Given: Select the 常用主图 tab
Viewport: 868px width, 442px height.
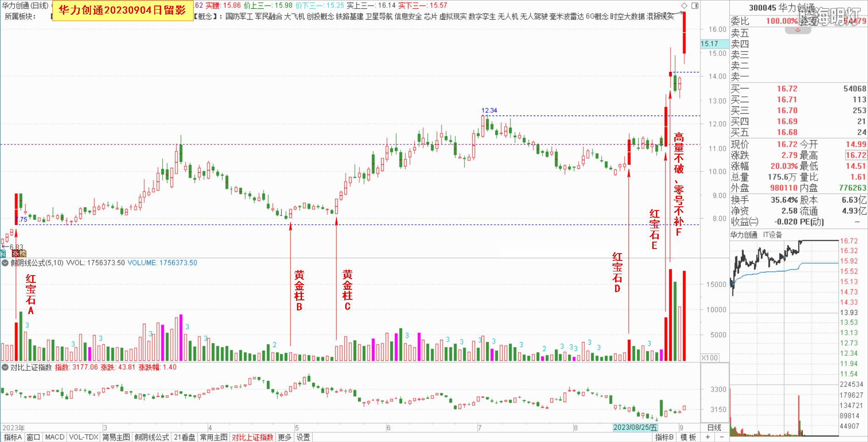Looking at the screenshot, I should [214, 437].
